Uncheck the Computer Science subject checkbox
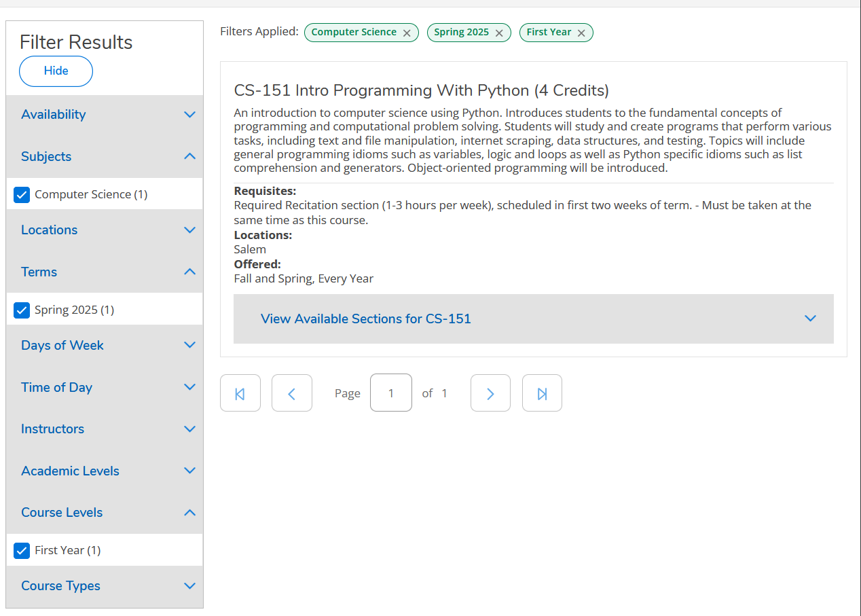This screenshot has width=861, height=616. coord(22,195)
